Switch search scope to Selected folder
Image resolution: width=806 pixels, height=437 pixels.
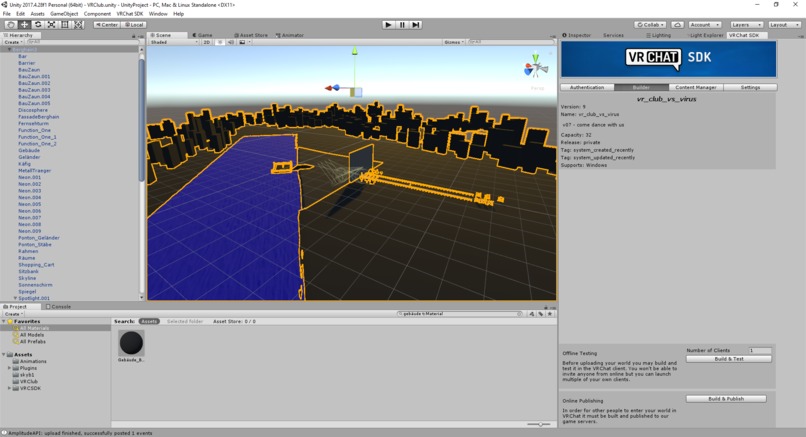[185, 321]
